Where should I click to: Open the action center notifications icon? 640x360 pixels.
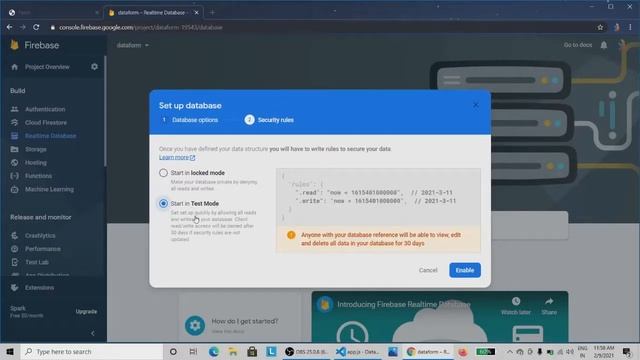coord(627,351)
